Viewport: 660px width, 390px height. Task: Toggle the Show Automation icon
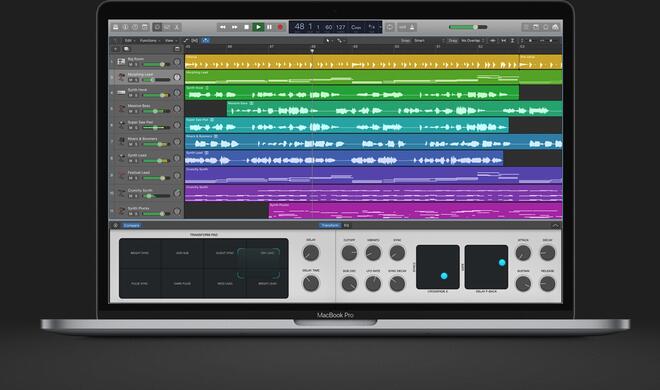[186, 40]
